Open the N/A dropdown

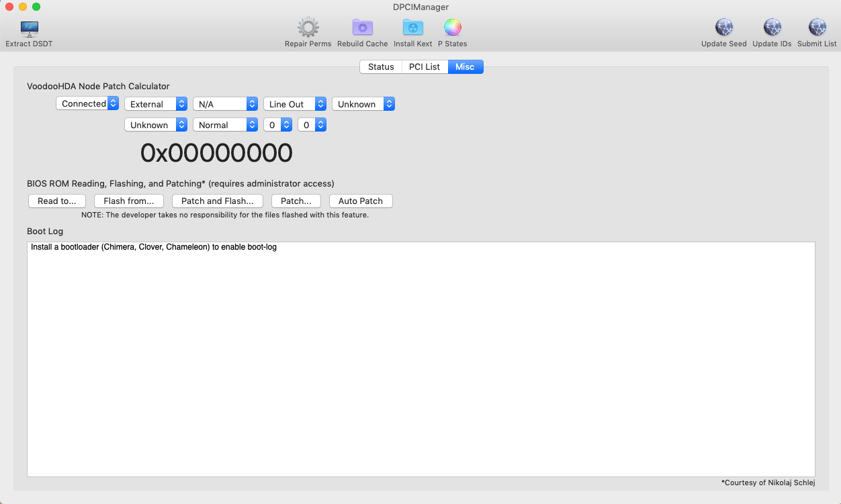pos(225,104)
